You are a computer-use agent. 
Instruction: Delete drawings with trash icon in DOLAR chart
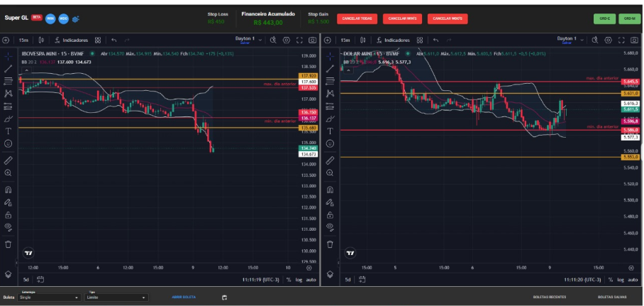pyautogui.click(x=331, y=244)
